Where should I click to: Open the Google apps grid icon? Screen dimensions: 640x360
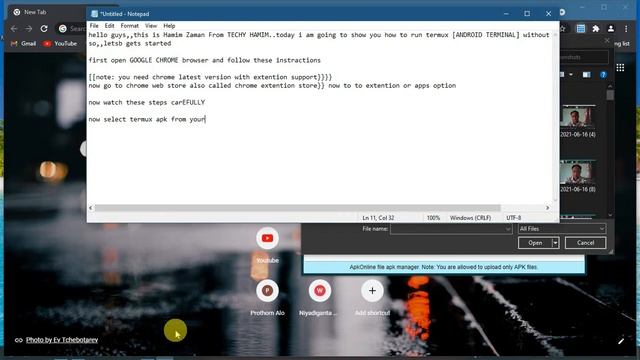tap(620, 68)
